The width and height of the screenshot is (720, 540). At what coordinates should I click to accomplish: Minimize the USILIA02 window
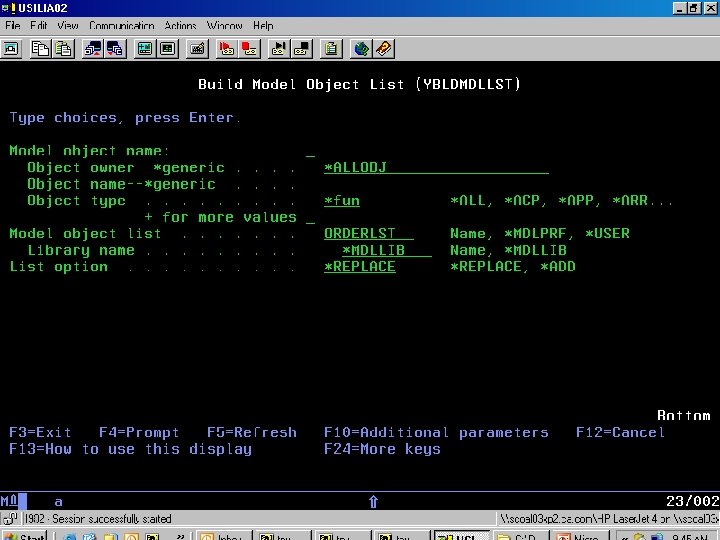(x=680, y=8)
